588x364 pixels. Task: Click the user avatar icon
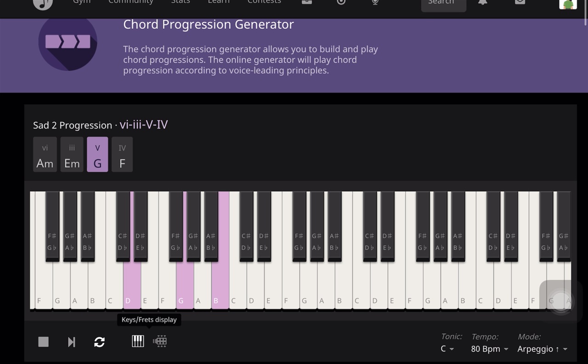pyautogui.click(x=568, y=4)
